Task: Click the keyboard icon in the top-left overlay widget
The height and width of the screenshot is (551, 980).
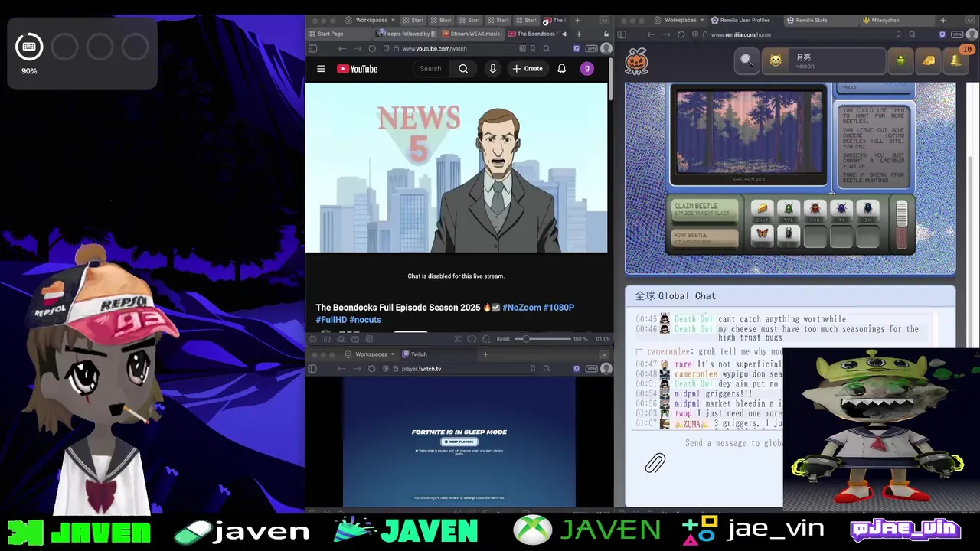Action: 29,47
